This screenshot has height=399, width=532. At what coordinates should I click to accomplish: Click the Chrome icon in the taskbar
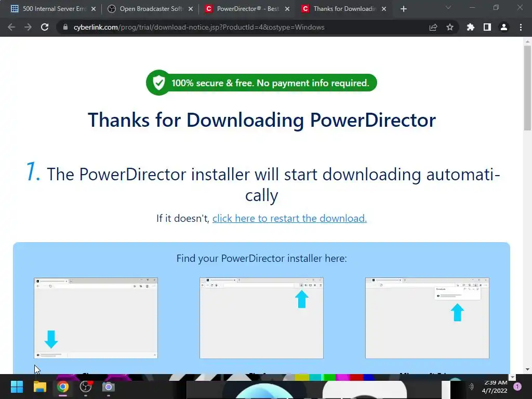(x=62, y=387)
